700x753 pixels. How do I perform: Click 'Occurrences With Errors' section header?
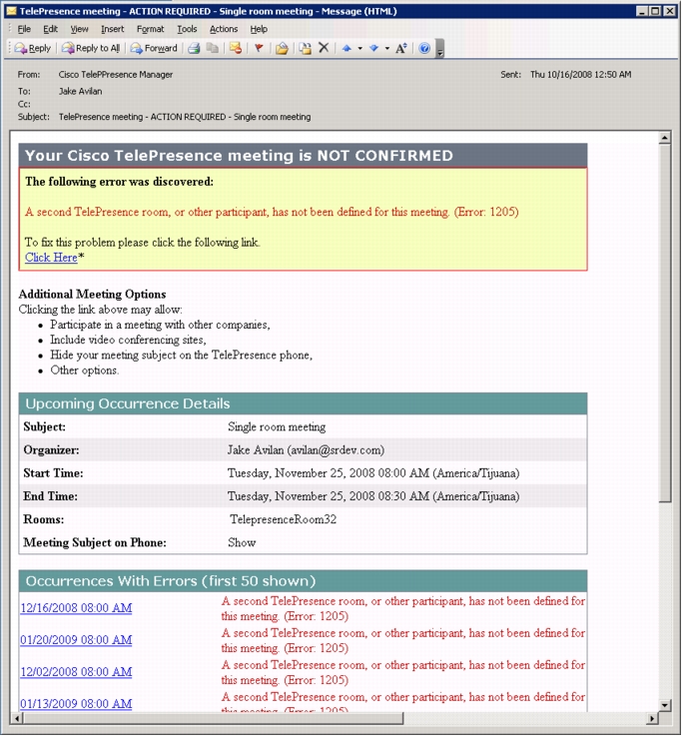pyautogui.click(x=303, y=581)
